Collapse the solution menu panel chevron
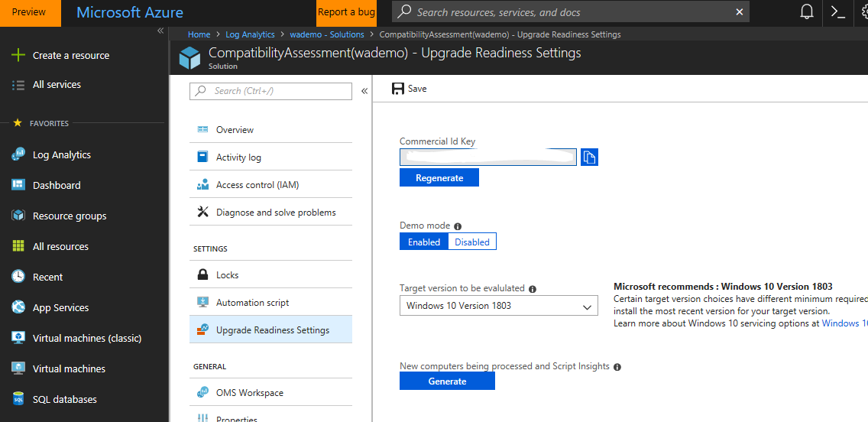 [364, 91]
